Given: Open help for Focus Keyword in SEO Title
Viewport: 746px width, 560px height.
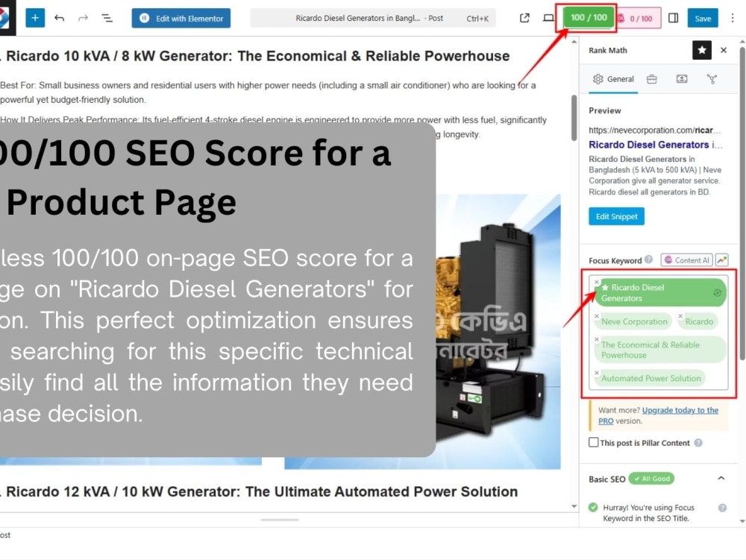Looking at the screenshot, I should [722, 508].
